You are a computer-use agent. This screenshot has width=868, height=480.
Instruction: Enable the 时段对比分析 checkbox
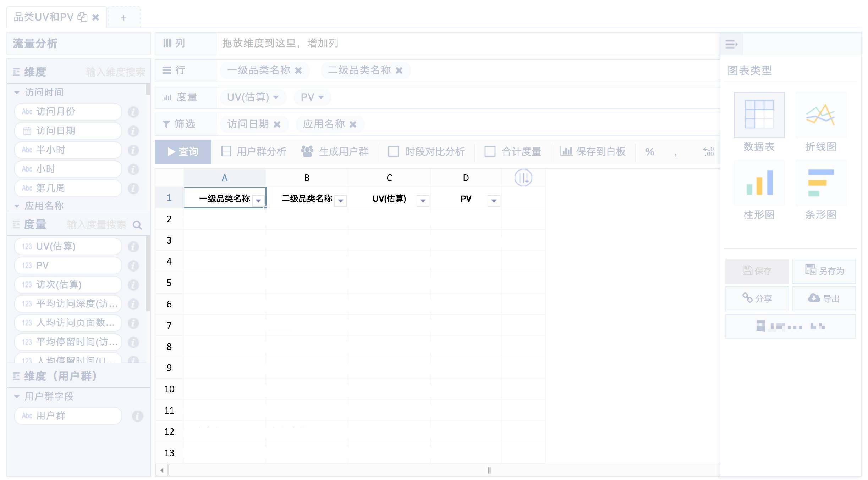(x=393, y=152)
